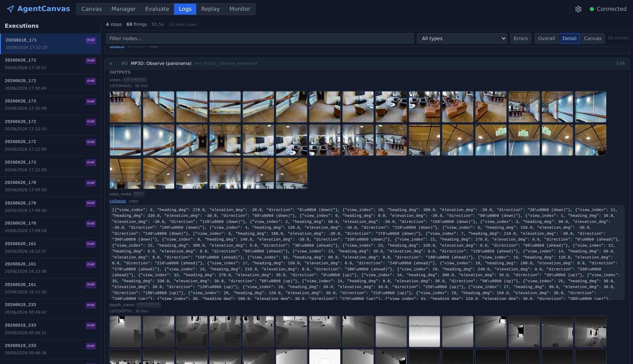
Task: Click eval badge on 20260620_170 17:09:40 row
Action: [91, 203]
